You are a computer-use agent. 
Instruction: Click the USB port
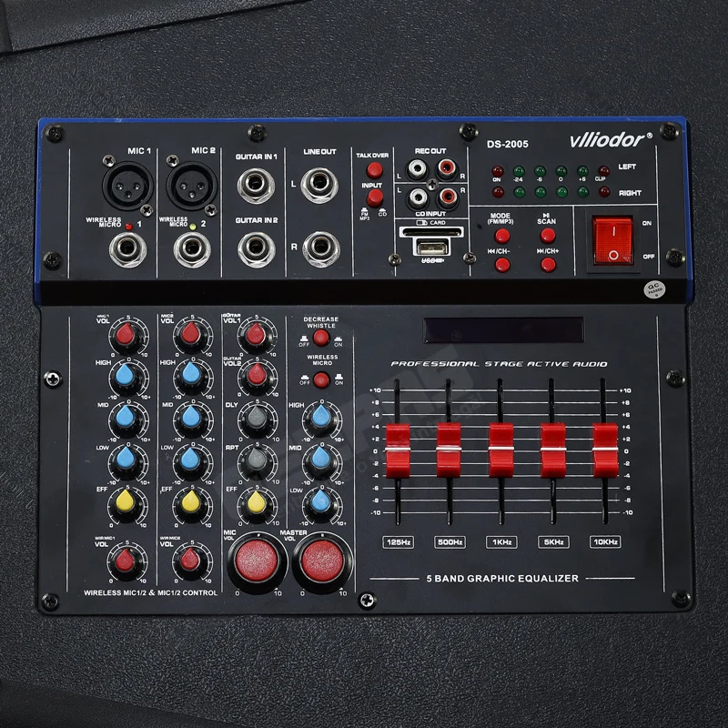coord(431,247)
